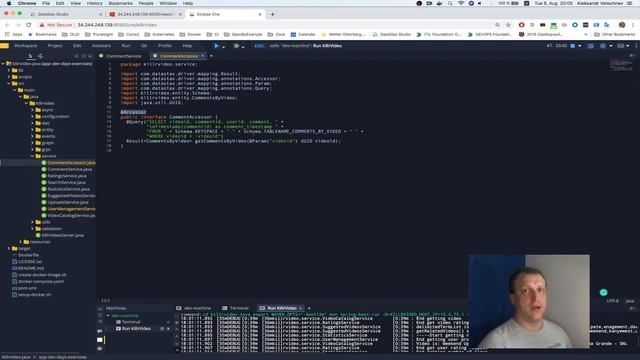Viewport: 640px width, 360px height.
Task: Open the Profile menu
Action: (x=165, y=46)
